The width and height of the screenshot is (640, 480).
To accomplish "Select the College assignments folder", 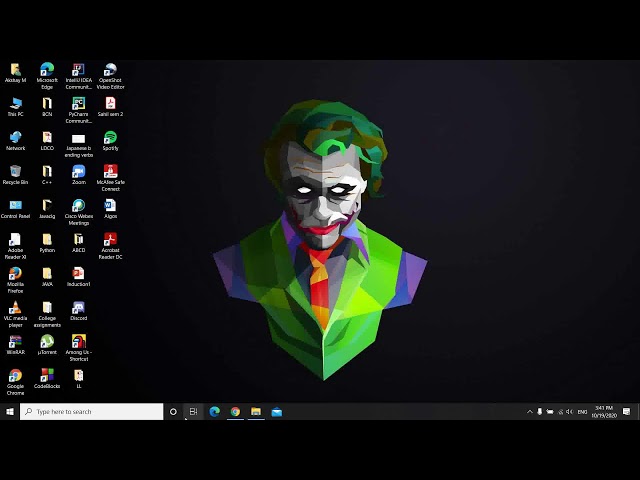I will pyautogui.click(x=47, y=314).
